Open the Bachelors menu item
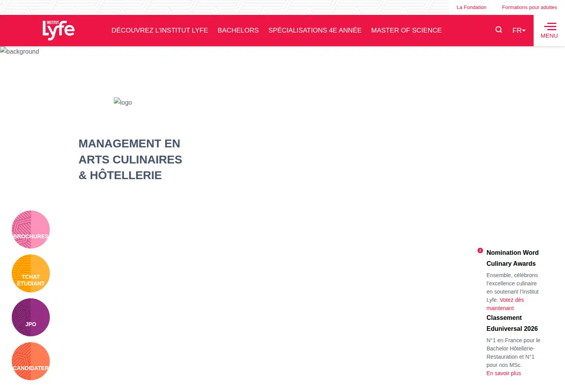Viewport: 565px width, 392px height. point(238,30)
